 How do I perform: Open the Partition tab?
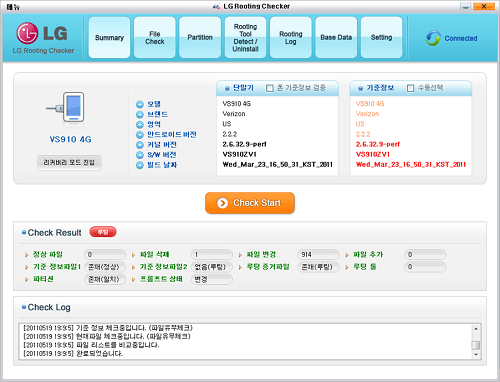click(x=200, y=38)
